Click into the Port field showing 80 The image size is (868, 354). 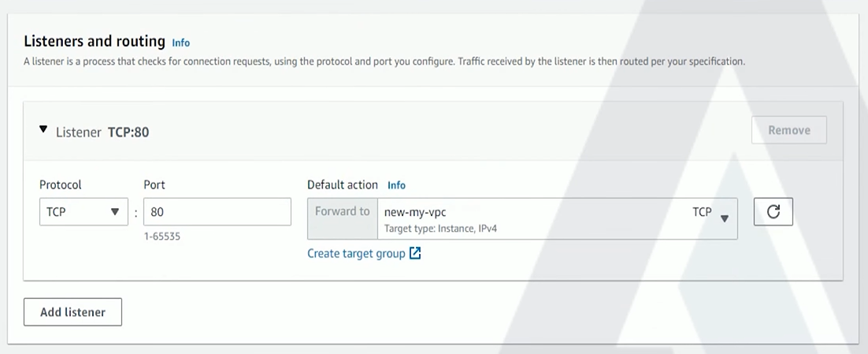coord(217,211)
